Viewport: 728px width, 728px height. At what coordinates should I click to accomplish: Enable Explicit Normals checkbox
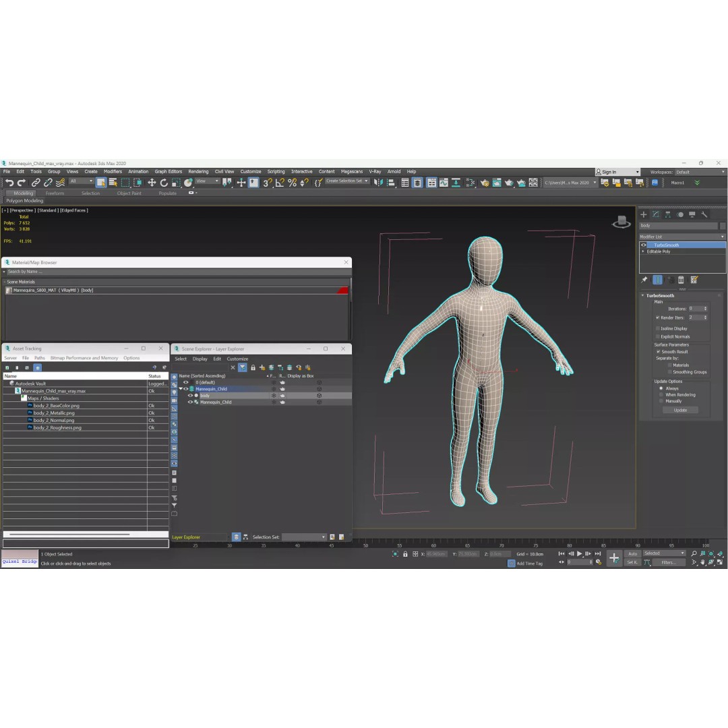(x=657, y=336)
